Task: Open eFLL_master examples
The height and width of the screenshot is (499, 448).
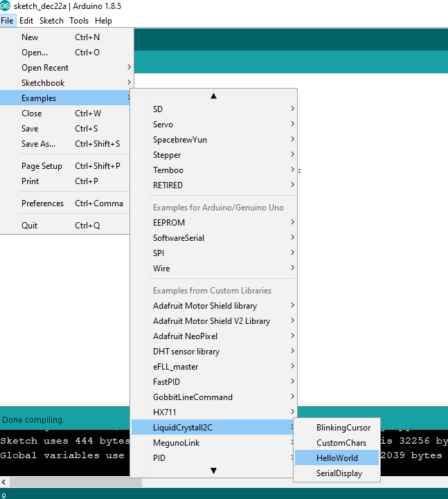Action: click(214, 367)
